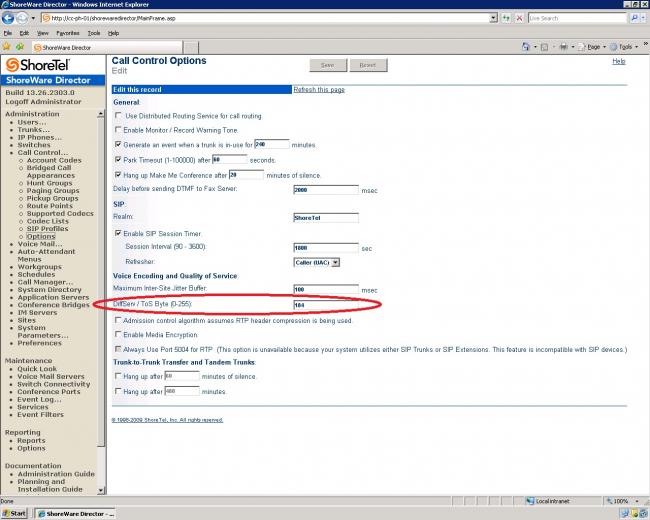
Task: Open the Page menu in command bar
Action: coord(592,47)
